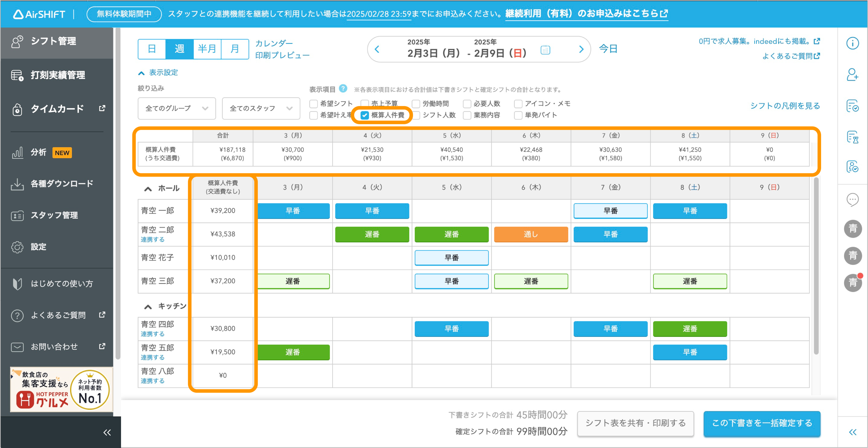Click the はじめての使い方 beginner mark icon
Viewport: 868px width, 448px height.
17,283
